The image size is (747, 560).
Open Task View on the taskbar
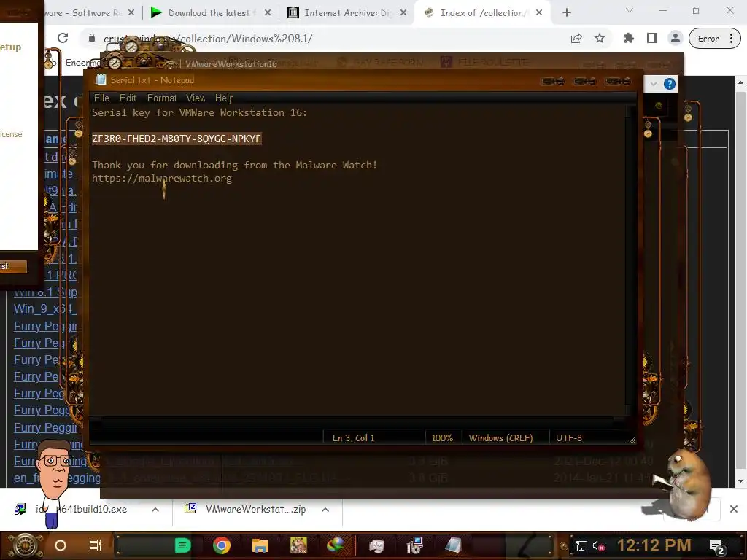[x=96, y=545]
